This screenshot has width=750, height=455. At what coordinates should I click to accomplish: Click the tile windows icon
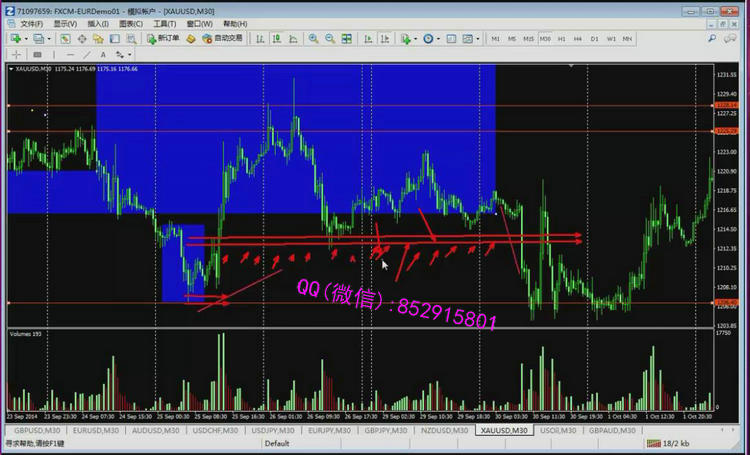(x=344, y=38)
